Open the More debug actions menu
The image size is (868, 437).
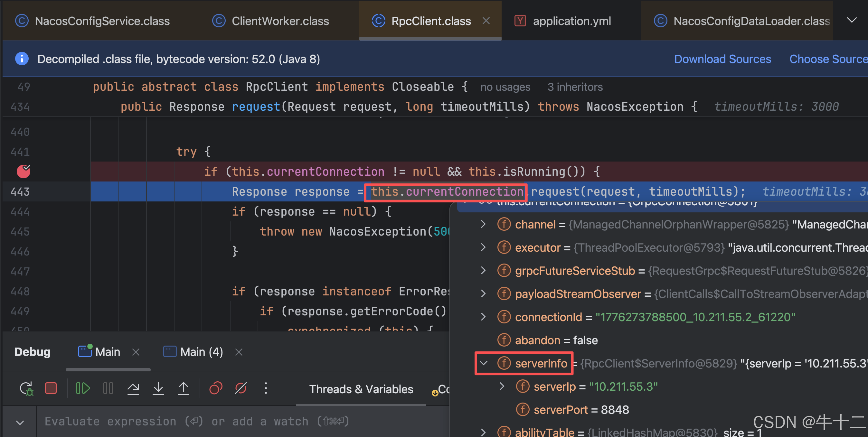pyautogui.click(x=266, y=388)
